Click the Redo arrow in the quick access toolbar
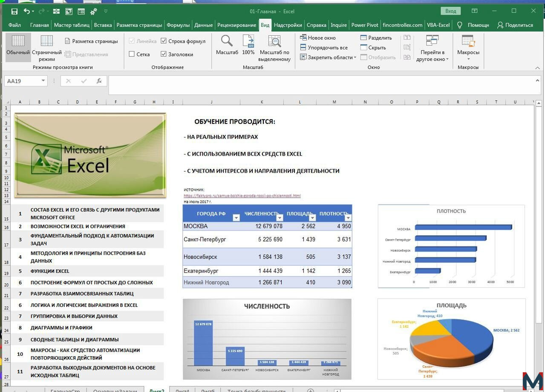The height and width of the screenshot is (392, 545). click(42, 11)
